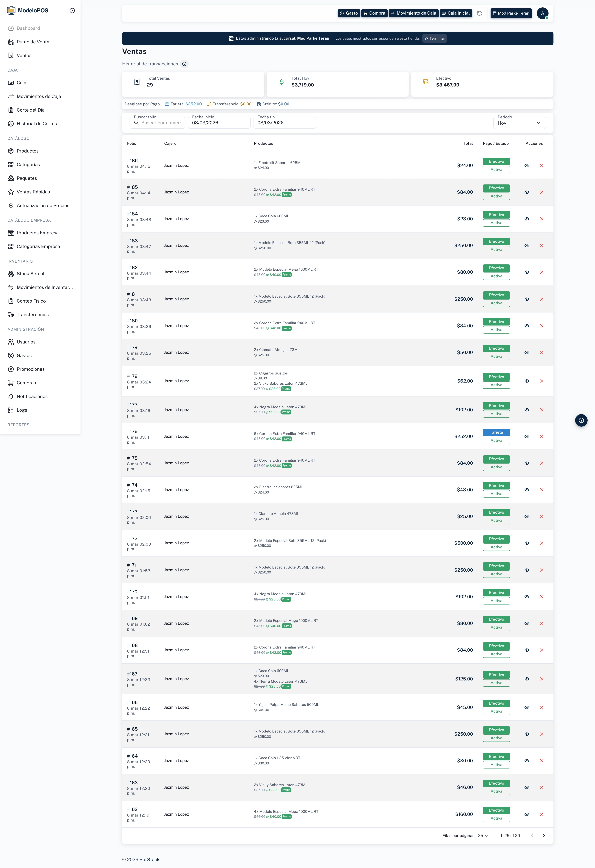Viewport: 595px width, 868px height.
Task: Change the Periodo dropdown from Hoy
Action: click(519, 123)
